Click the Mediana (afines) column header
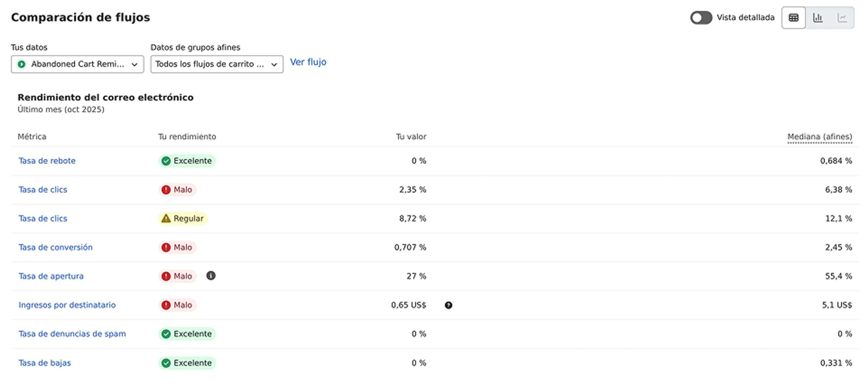 pos(820,137)
